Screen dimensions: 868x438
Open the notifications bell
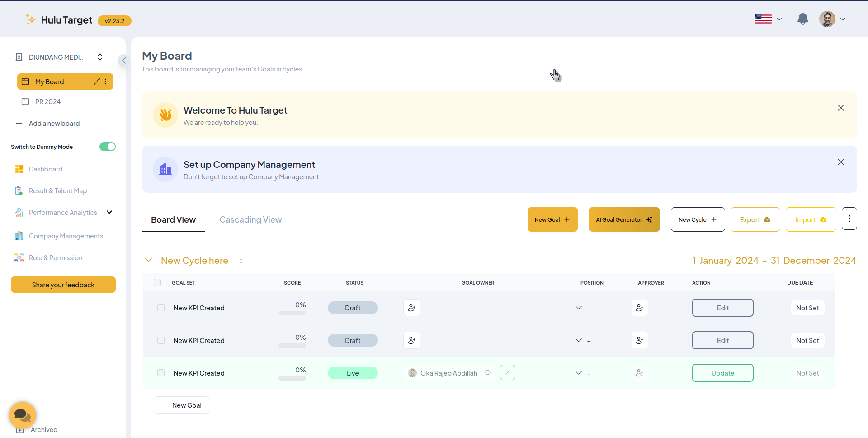click(802, 19)
